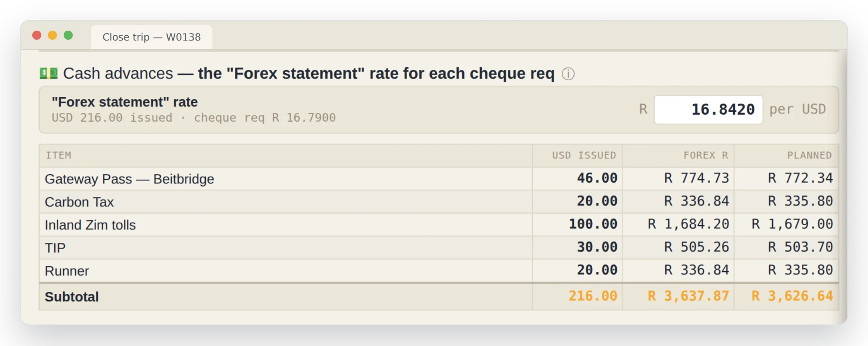Screen dimensions: 868x346
Task: Click the FOREX R column header
Action: (x=706, y=155)
